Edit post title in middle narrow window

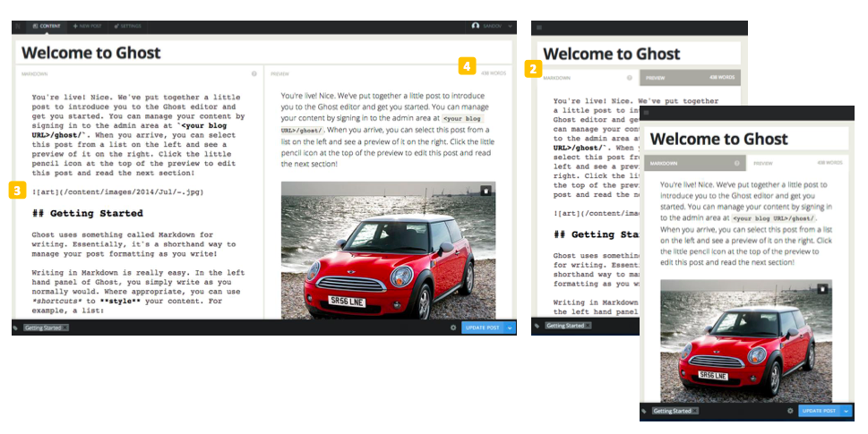coord(639,54)
